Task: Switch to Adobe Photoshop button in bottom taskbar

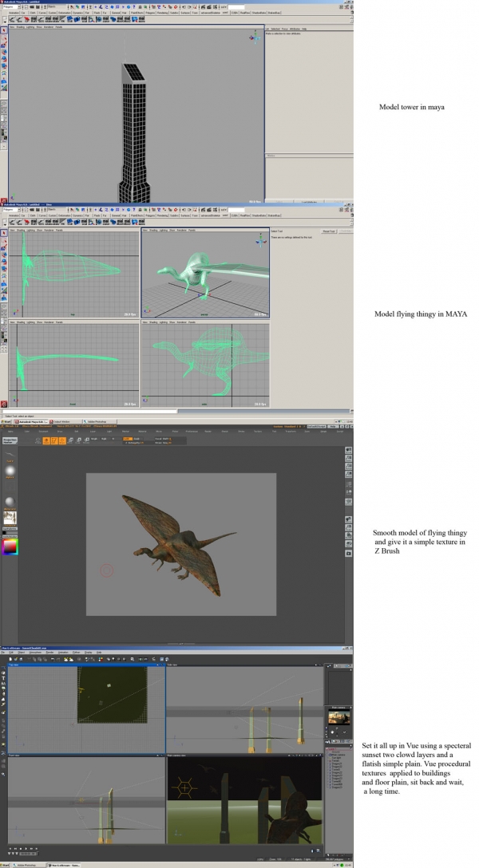Action: (28, 865)
